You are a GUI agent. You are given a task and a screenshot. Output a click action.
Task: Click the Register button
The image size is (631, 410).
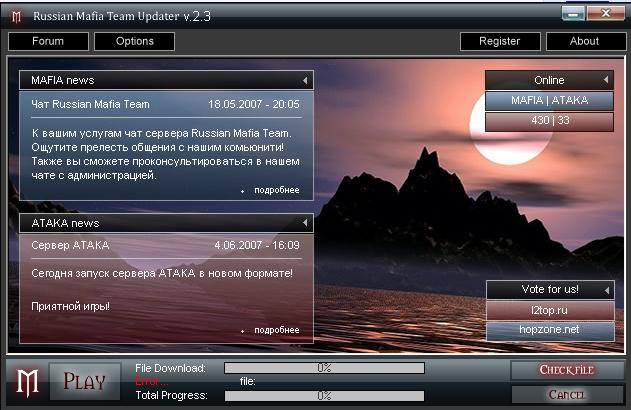499,41
